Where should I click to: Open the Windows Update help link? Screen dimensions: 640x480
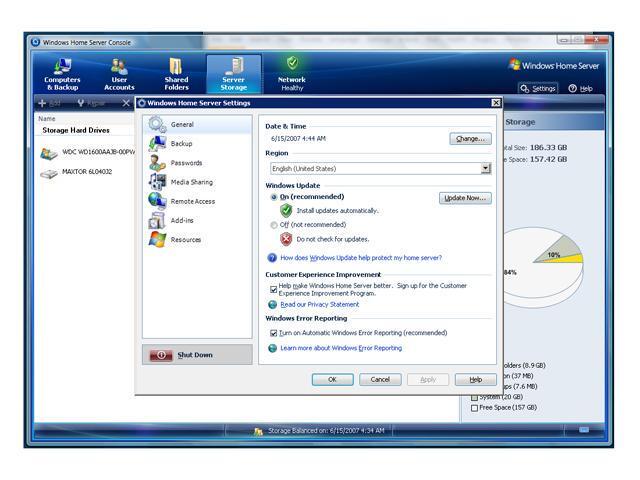[361, 258]
